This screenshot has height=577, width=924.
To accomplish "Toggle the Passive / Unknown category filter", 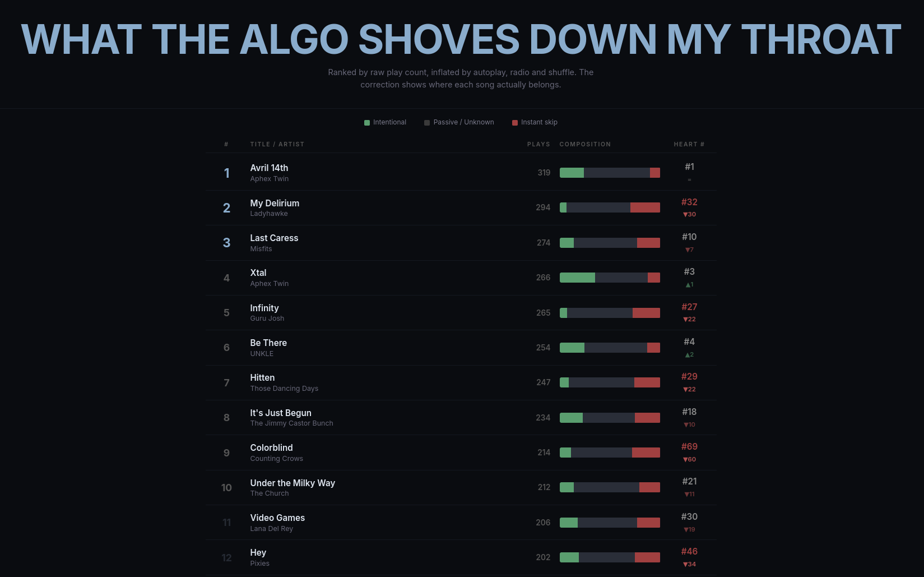I will (x=459, y=122).
